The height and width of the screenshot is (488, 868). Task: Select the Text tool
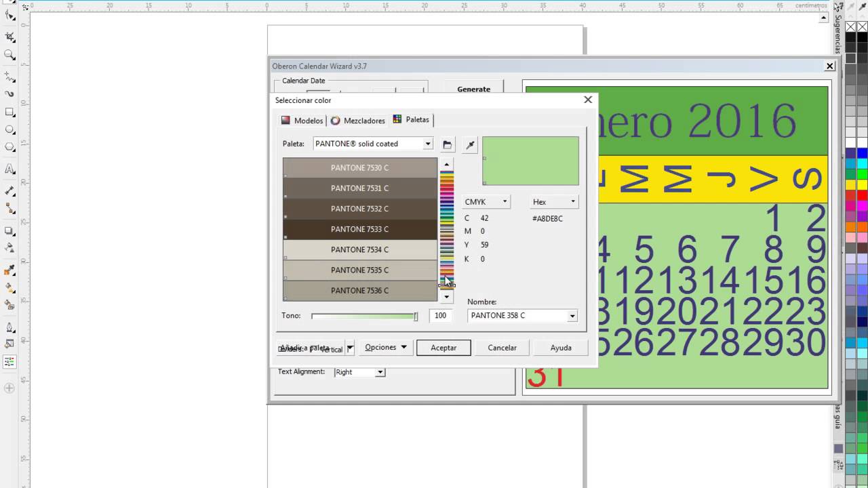[x=9, y=169]
